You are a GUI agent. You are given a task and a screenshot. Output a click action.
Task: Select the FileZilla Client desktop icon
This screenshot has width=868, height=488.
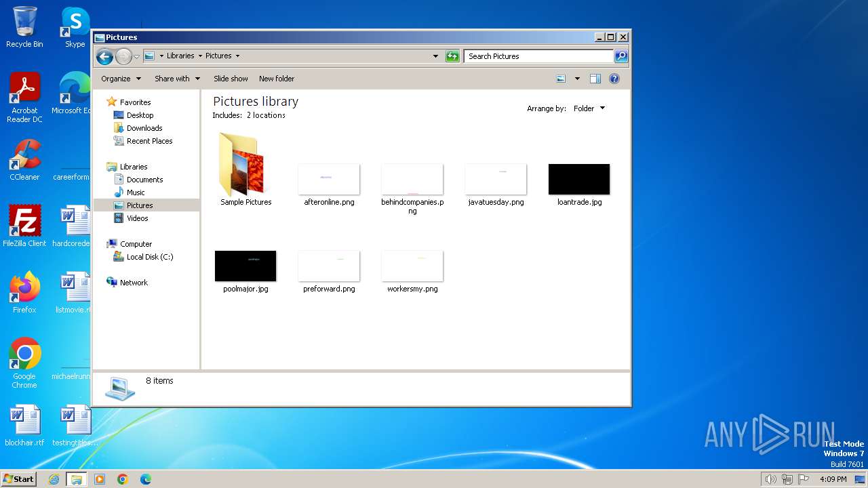coord(24,226)
